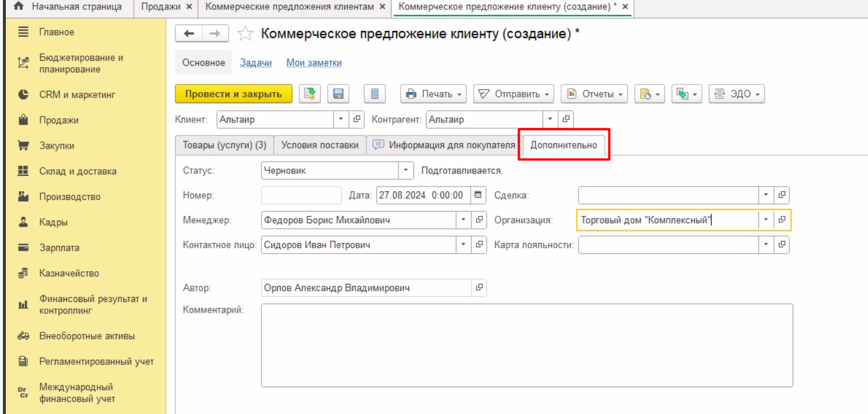The height and width of the screenshot is (414, 868).
Task: Click the save document floppy disk icon
Action: pyautogui.click(x=338, y=94)
